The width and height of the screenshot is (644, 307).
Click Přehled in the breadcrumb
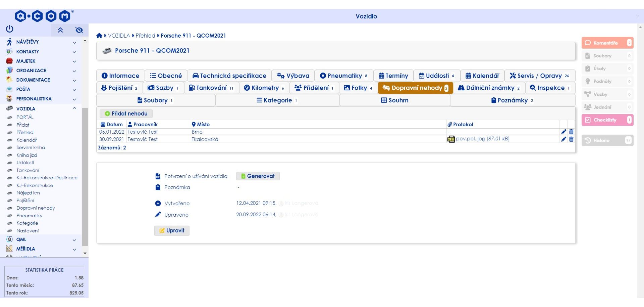coord(145,36)
